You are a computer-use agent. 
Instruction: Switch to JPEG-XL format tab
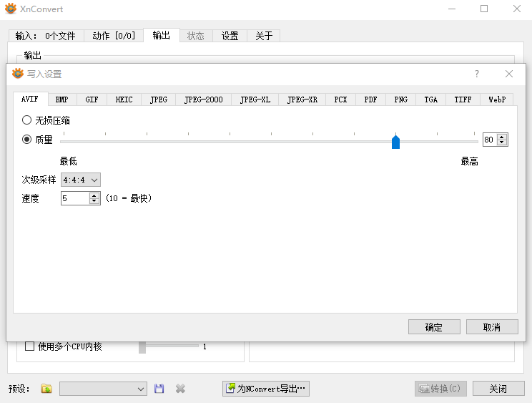pos(255,99)
